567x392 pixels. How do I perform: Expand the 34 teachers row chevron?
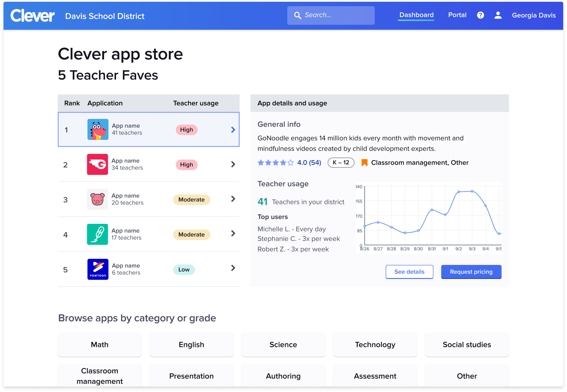point(233,164)
